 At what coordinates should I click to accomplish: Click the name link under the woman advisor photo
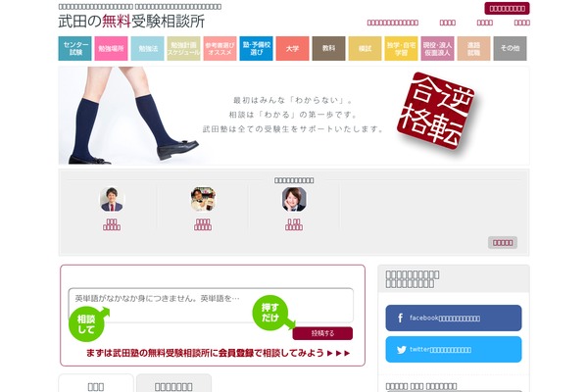pyautogui.click(x=294, y=224)
